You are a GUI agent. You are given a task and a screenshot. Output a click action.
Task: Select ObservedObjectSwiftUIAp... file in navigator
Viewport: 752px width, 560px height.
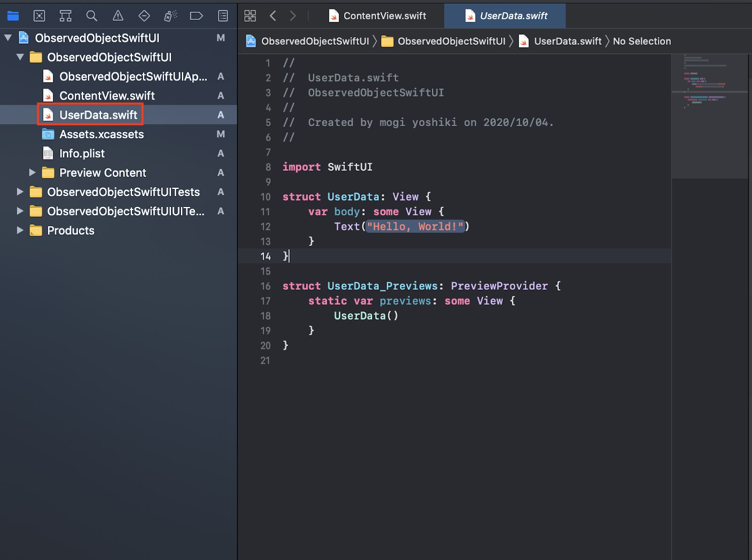[118, 76]
